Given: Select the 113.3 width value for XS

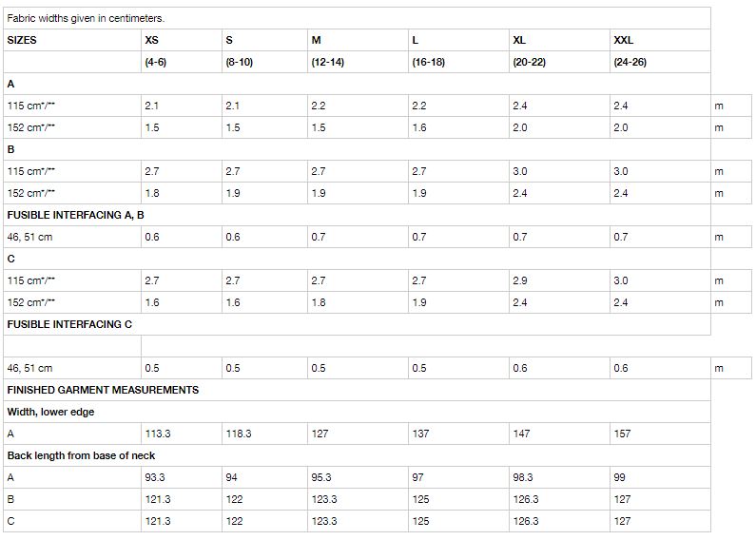Looking at the screenshot, I should click(x=182, y=434).
